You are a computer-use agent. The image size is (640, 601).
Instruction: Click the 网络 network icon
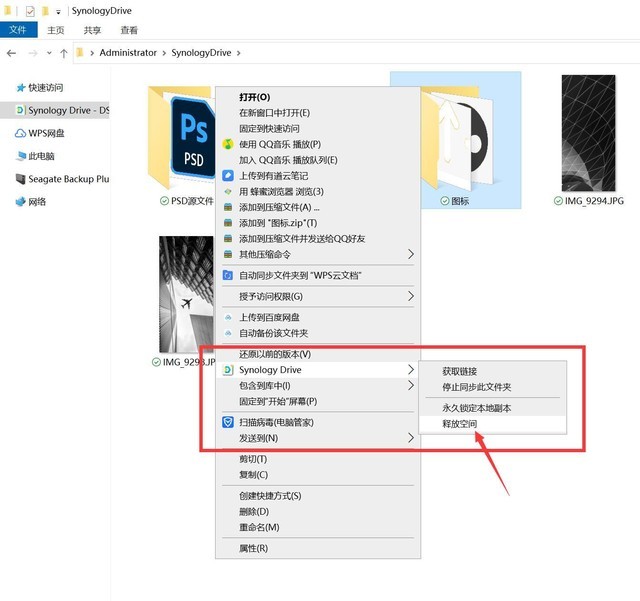pyautogui.click(x=20, y=202)
